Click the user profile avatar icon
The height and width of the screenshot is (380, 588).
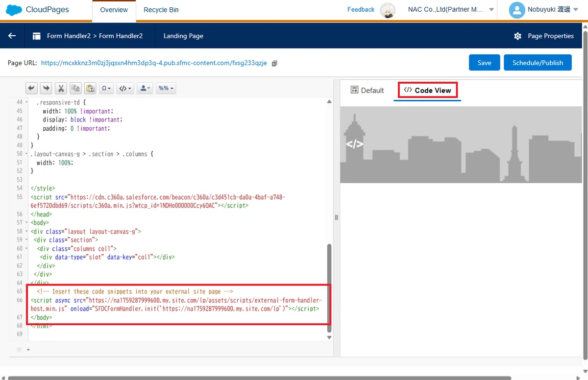tap(517, 10)
